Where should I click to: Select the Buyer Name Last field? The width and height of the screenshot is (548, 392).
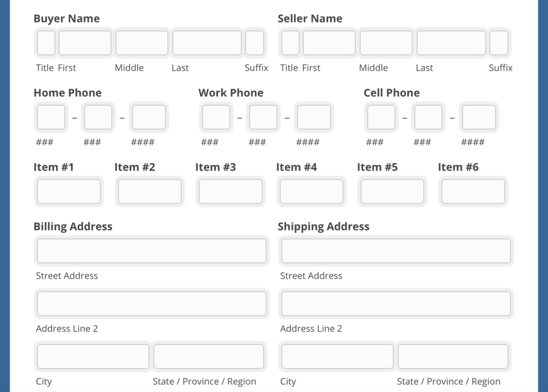[207, 43]
